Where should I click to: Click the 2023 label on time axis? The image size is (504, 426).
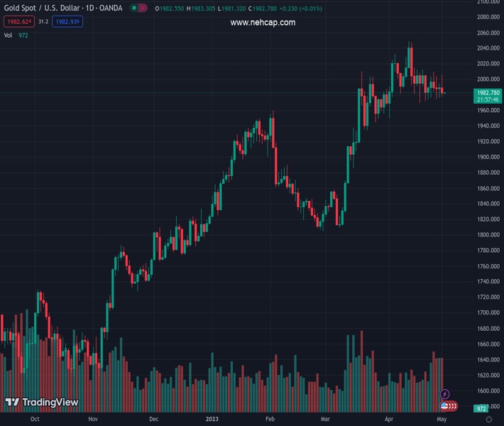click(x=212, y=419)
